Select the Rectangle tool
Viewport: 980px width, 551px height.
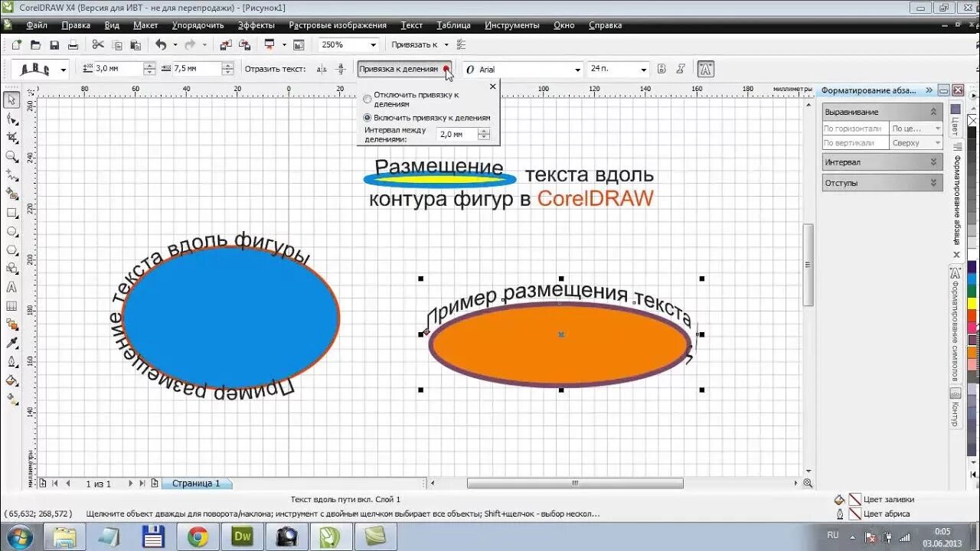point(11,212)
